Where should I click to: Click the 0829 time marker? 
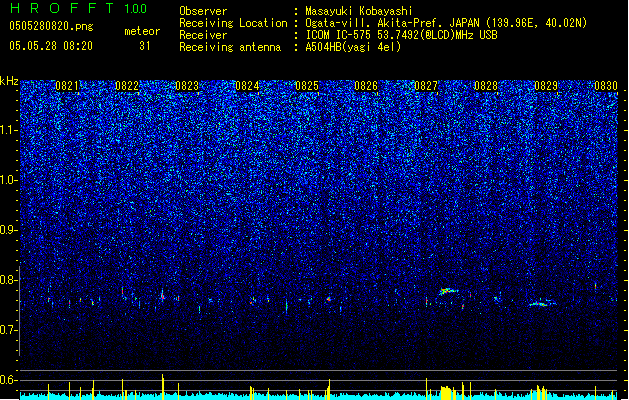546,86
